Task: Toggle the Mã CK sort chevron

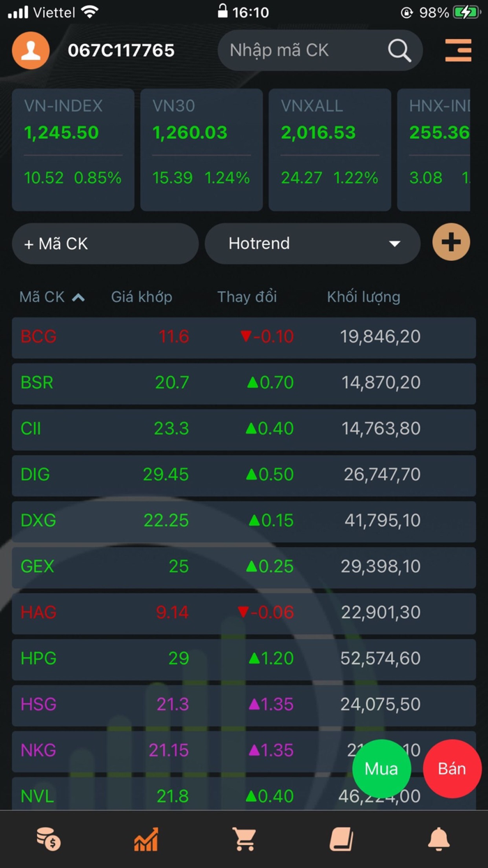Action: point(77,296)
